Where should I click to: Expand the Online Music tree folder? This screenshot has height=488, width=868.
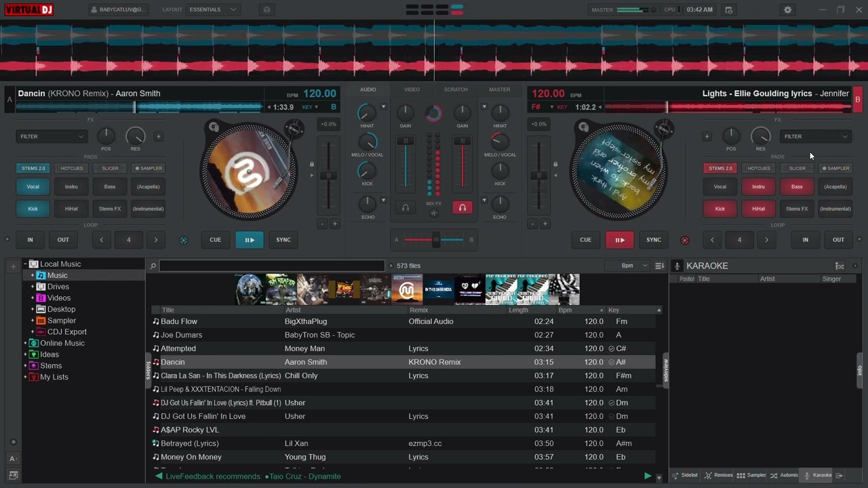click(x=25, y=344)
